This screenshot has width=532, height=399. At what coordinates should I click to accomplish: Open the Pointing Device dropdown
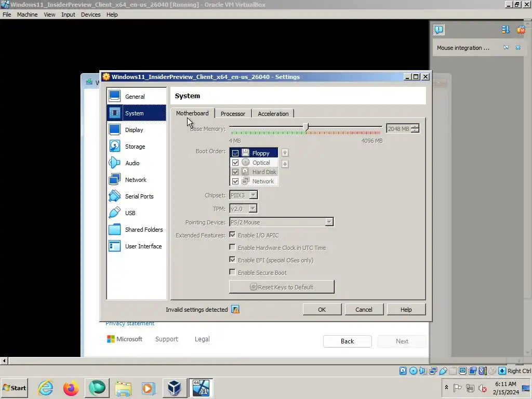click(x=281, y=222)
